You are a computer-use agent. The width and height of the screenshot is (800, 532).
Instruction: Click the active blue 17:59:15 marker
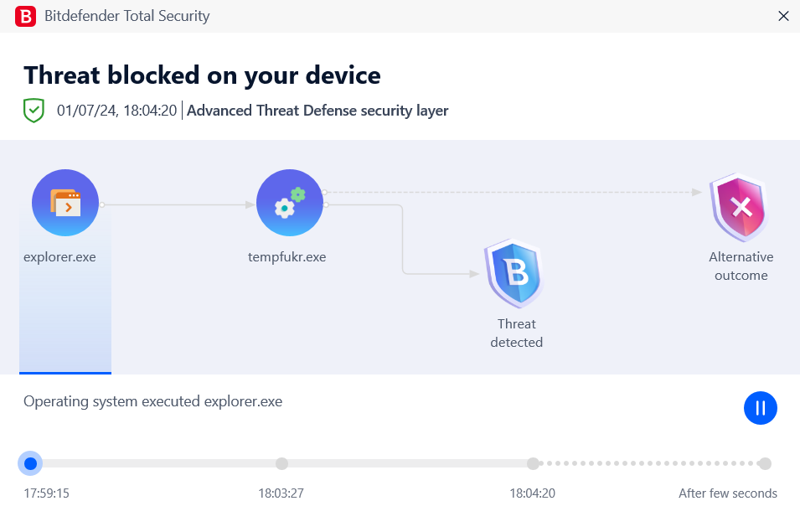[x=31, y=463]
